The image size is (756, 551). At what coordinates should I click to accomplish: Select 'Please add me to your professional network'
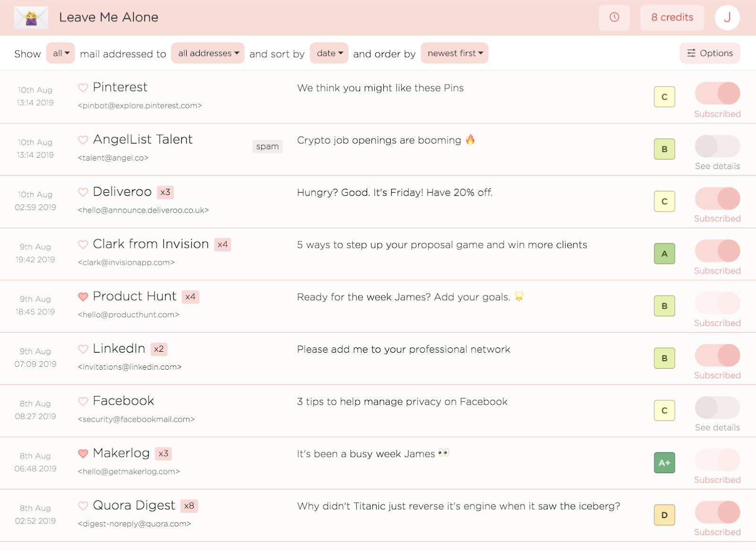pyautogui.click(x=404, y=349)
